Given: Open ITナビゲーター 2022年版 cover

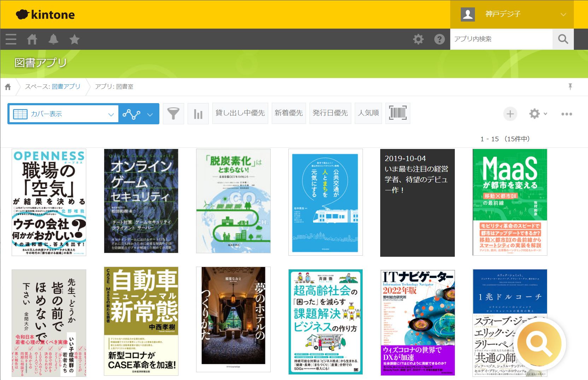Looking at the screenshot, I should (417, 323).
